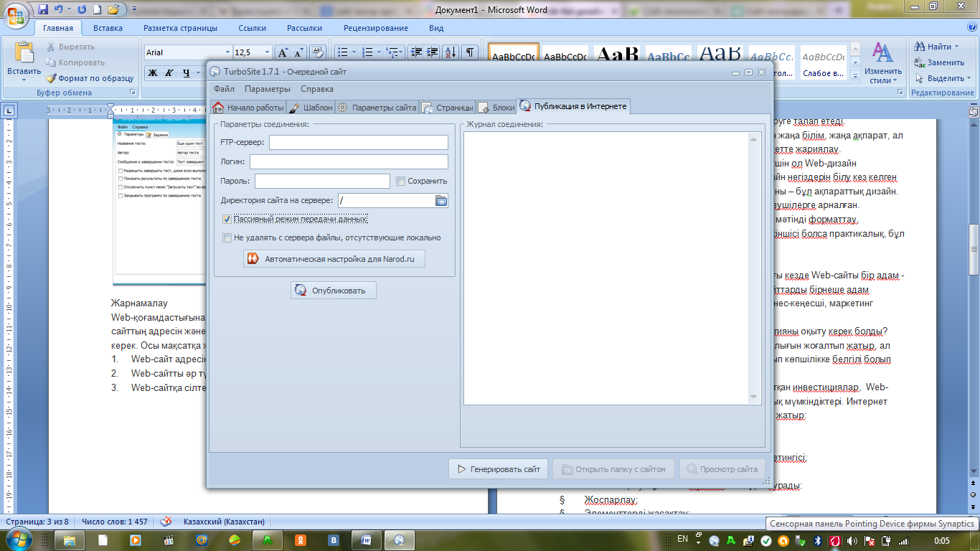The height and width of the screenshot is (551, 980).
Task: Increase paragraph indent
Action: coord(433,52)
